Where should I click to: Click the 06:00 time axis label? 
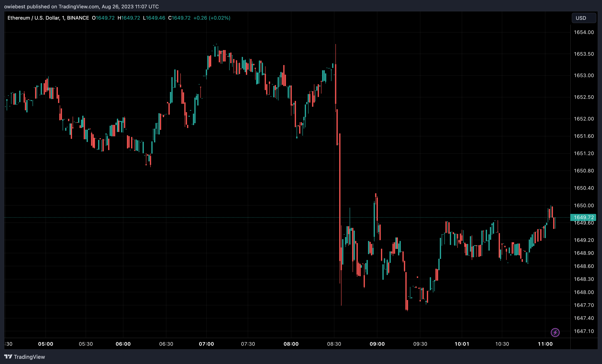tap(123, 344)
